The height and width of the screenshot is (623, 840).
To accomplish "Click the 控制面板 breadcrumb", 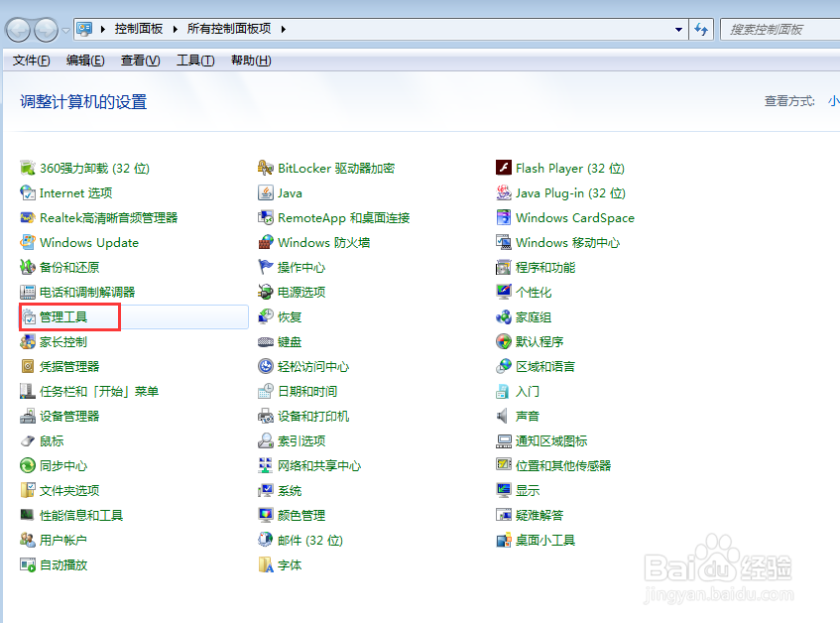I will [x=138, y=29].
